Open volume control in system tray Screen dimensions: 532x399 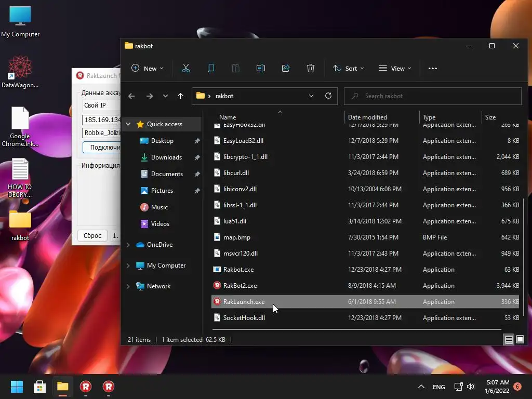471,387
